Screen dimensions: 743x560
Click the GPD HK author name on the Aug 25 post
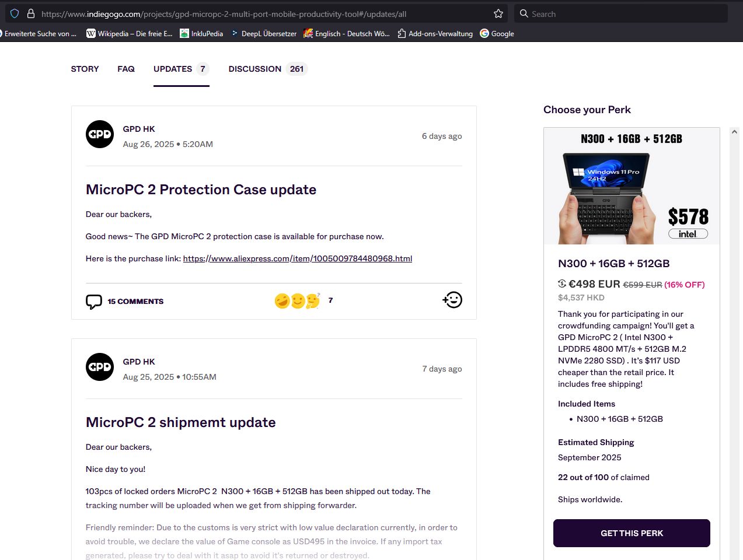pyautogui.click(x=139, y=362)
